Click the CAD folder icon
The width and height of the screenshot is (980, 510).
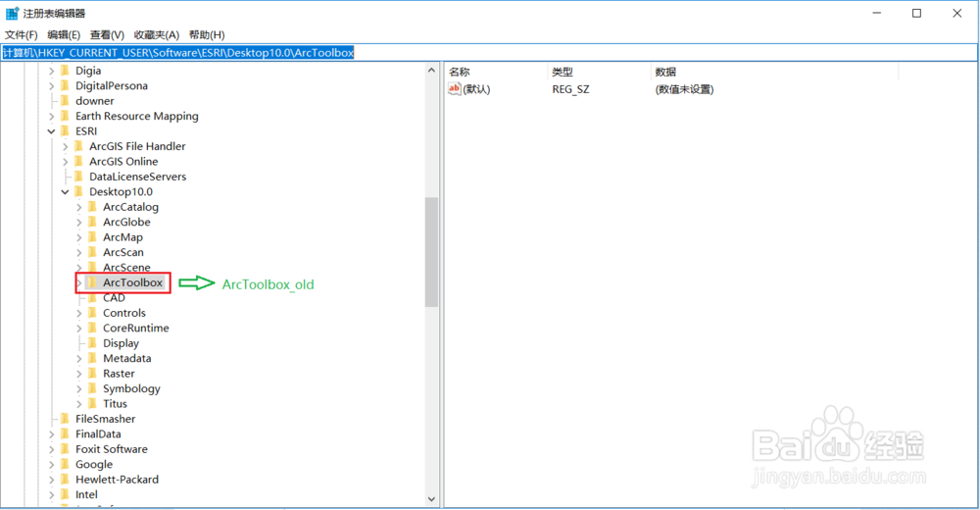92,297
